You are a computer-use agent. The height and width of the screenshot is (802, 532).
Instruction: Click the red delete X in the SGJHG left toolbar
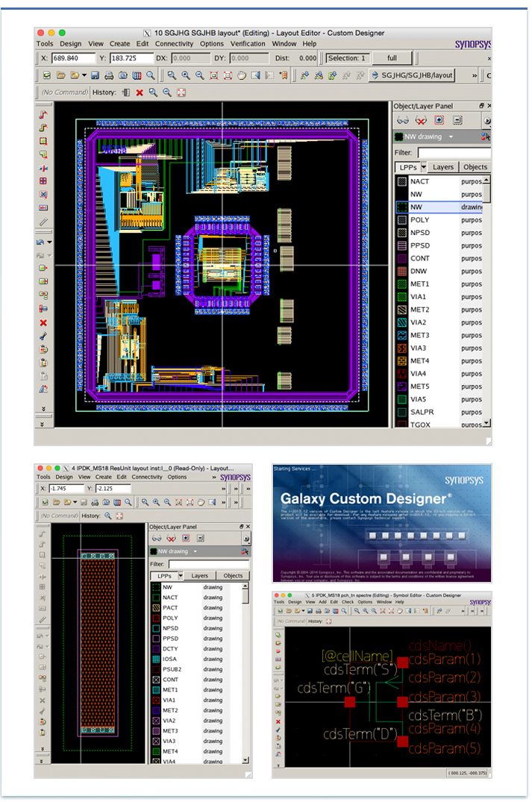tap(43, 323)
